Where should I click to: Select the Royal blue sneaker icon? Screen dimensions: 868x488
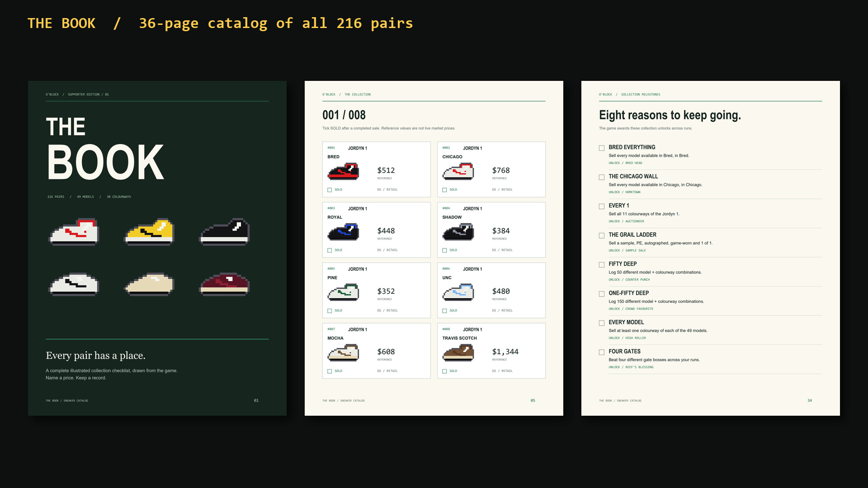(343, 232)
